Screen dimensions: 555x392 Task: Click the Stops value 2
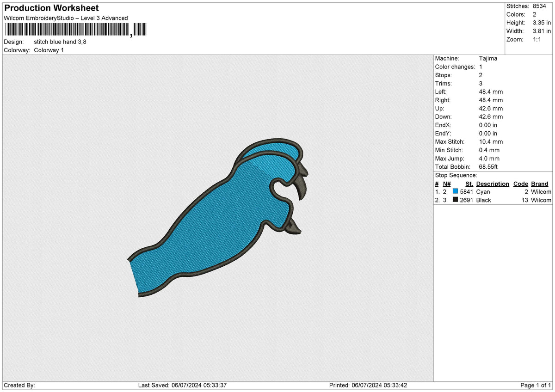point(481,75)
